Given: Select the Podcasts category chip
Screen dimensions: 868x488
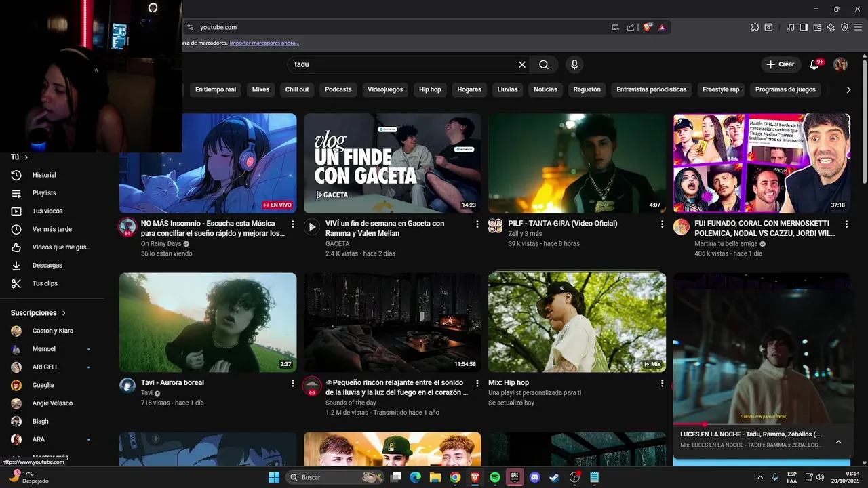Looking at the screenshot, I should pyautogui.click(x=338, y=89).
